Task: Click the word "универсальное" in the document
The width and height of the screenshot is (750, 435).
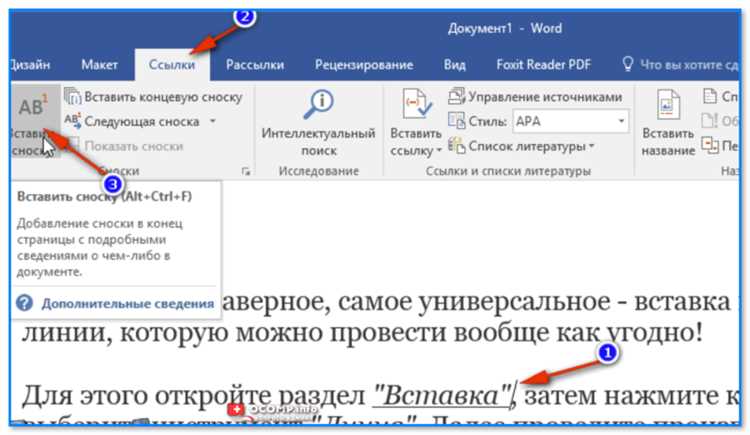Action: tap(514, 302)
